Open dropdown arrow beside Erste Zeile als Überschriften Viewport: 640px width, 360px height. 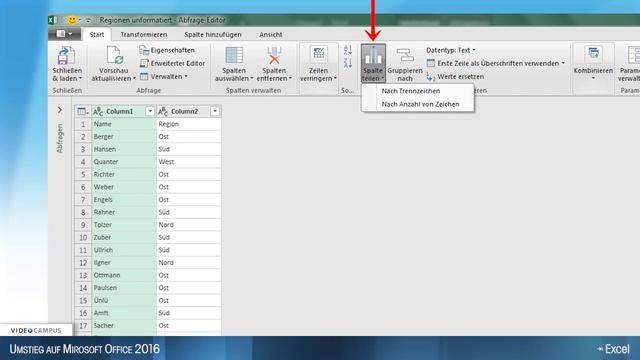click(x=563, y=63)
